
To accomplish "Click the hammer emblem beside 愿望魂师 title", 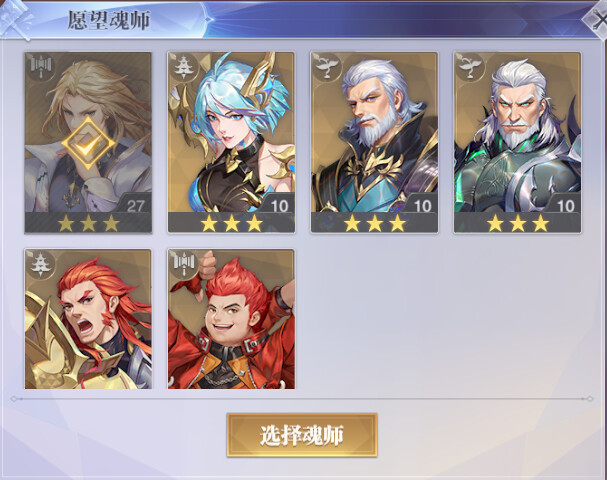I will [x=17, y=19].
